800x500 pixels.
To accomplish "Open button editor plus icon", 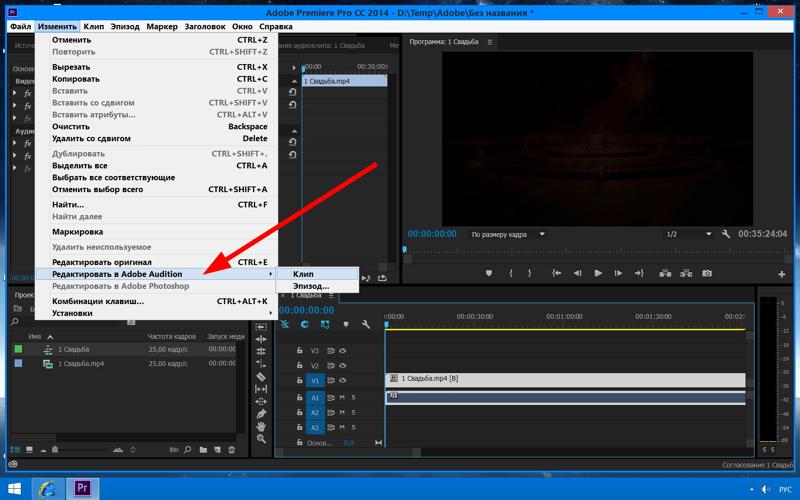I will pyautogui.click(x=781, y=274).
